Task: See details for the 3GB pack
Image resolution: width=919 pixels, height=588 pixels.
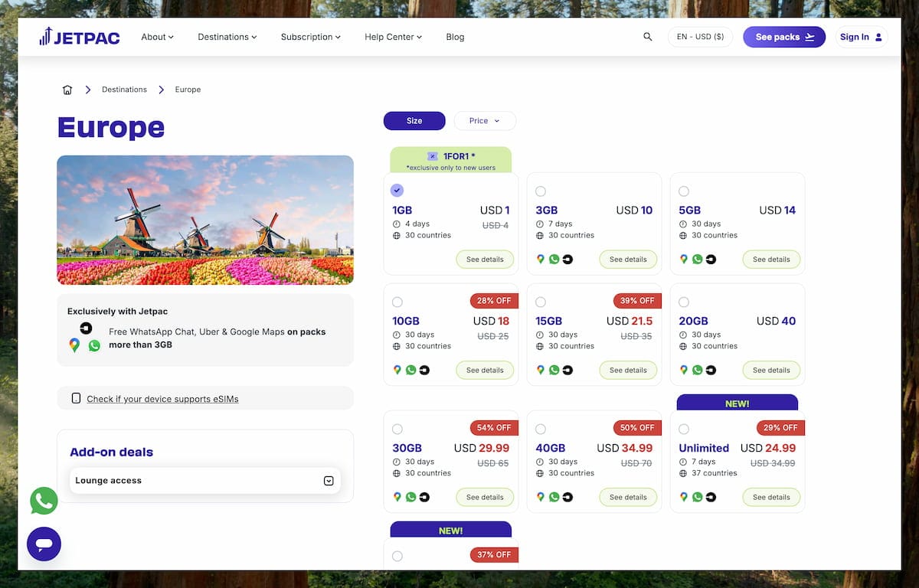Action: click(628, 260)
